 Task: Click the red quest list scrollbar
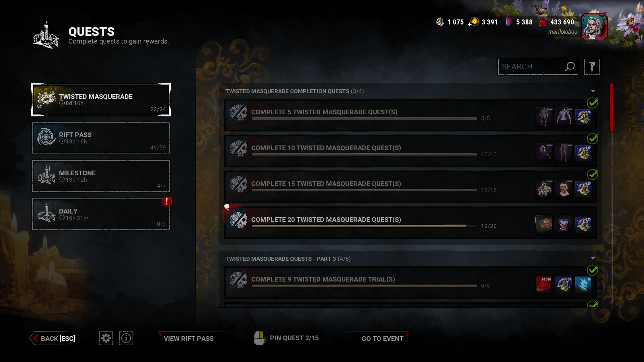pyautogui.click(x=612, y=107)
